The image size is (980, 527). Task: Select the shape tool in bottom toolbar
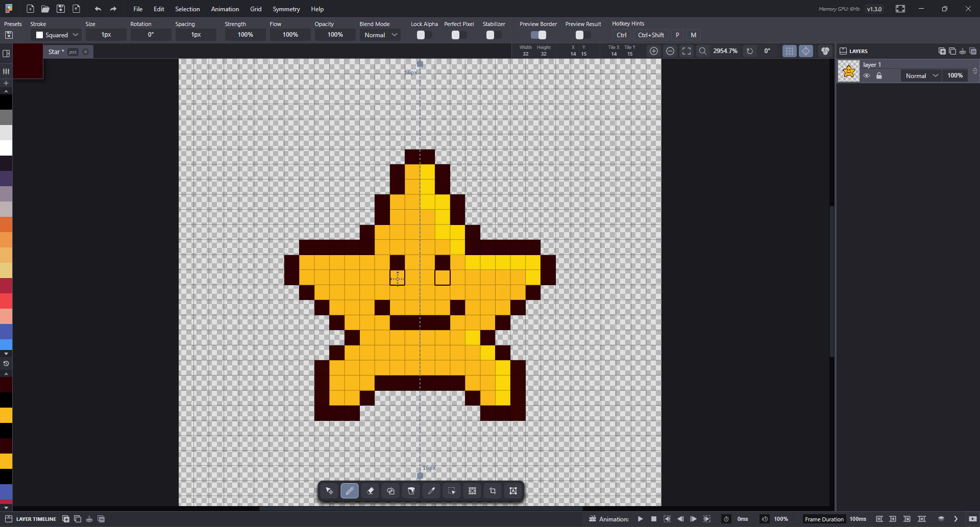[x=390, y=491]
